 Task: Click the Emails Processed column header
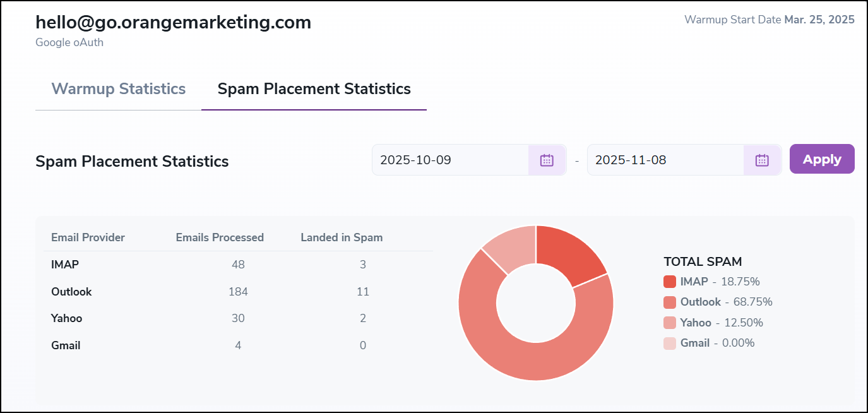point(220,238)
